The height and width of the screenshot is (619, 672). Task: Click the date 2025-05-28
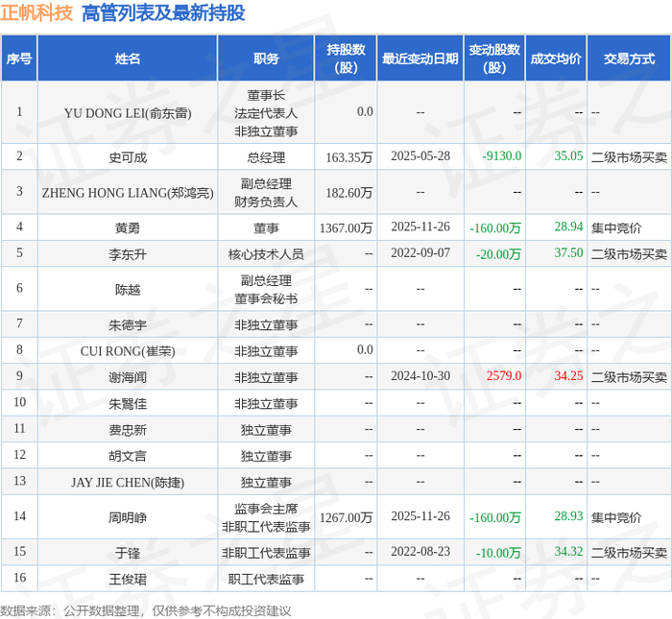click(x=420, y=155)
